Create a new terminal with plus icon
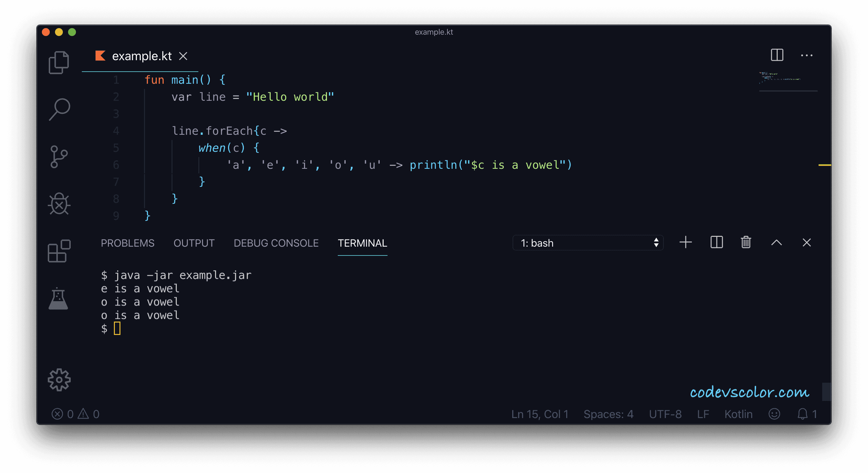This screenshot has width=868, height=473. point(685,242)
